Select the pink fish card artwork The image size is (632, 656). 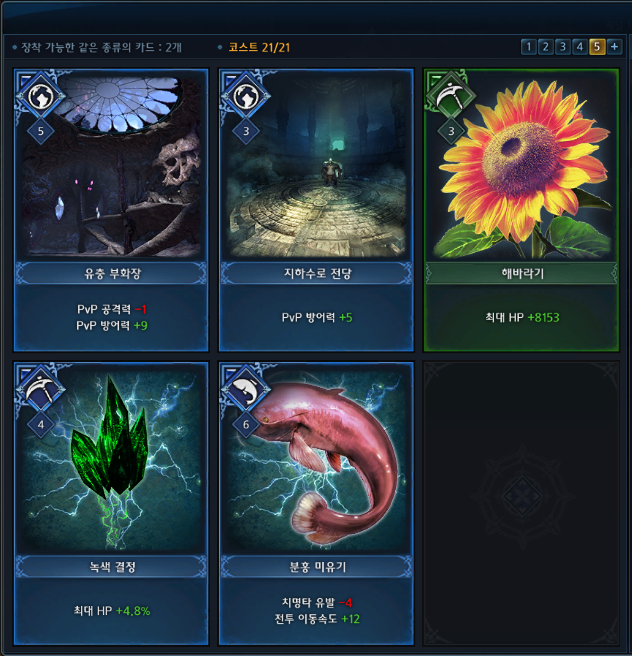click(317, 460)
